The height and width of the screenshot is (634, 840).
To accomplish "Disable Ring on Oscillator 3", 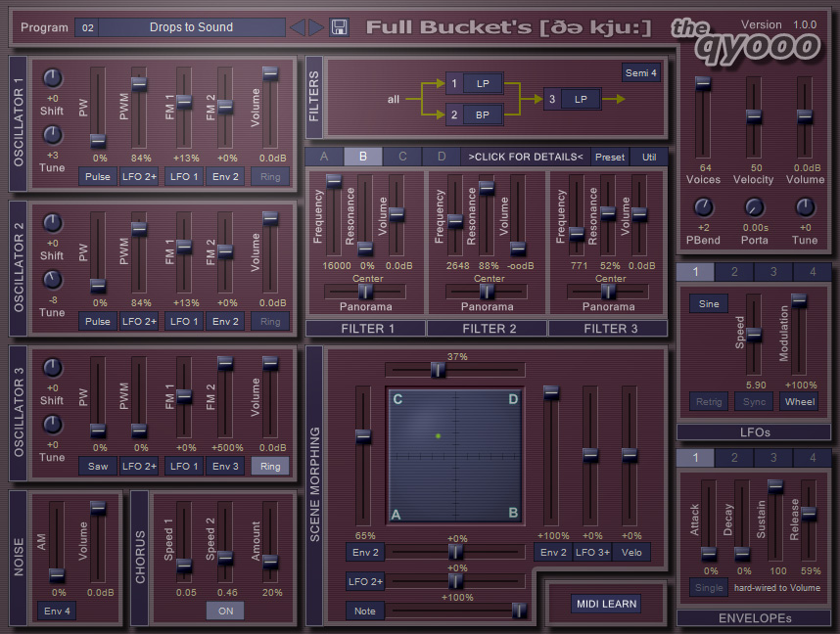I will (270, 467).
